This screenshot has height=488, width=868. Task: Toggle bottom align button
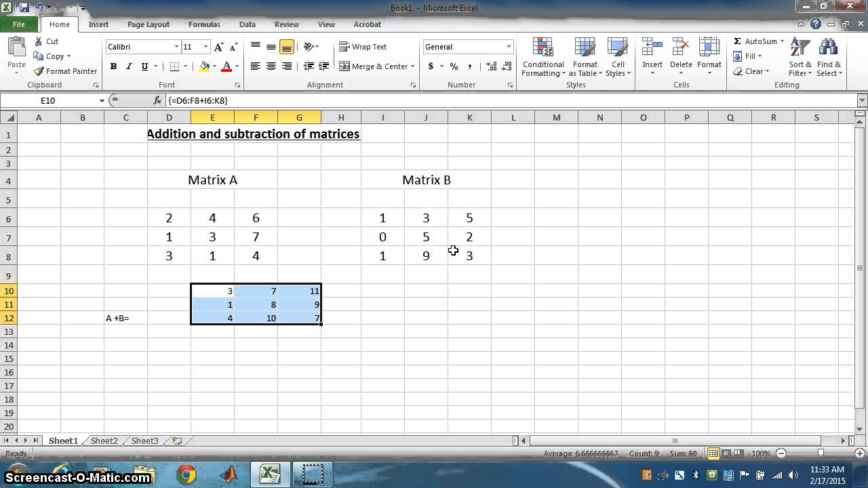click(x=287, y=47)
